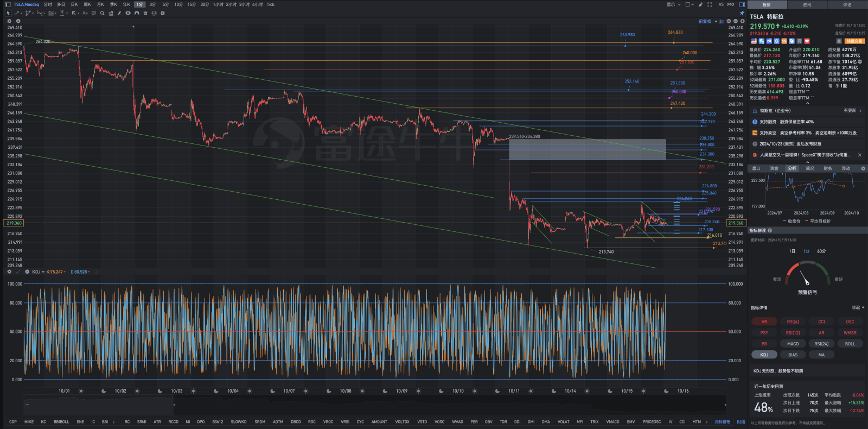Screen dimensions: 868x429
Task: Click the blue dollar sign icon
Action: pos(776,41)
